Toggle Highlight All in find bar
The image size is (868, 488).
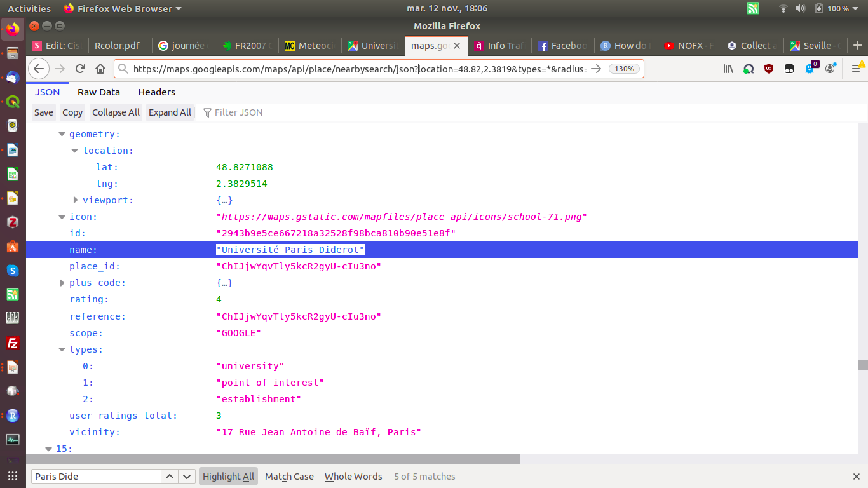[229, 477]
